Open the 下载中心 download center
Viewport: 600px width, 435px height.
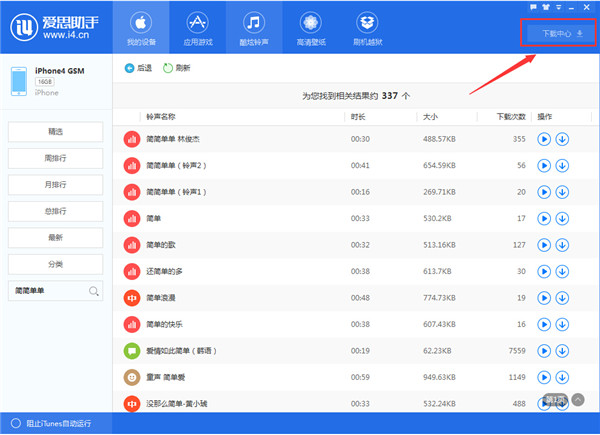point(561,34)
